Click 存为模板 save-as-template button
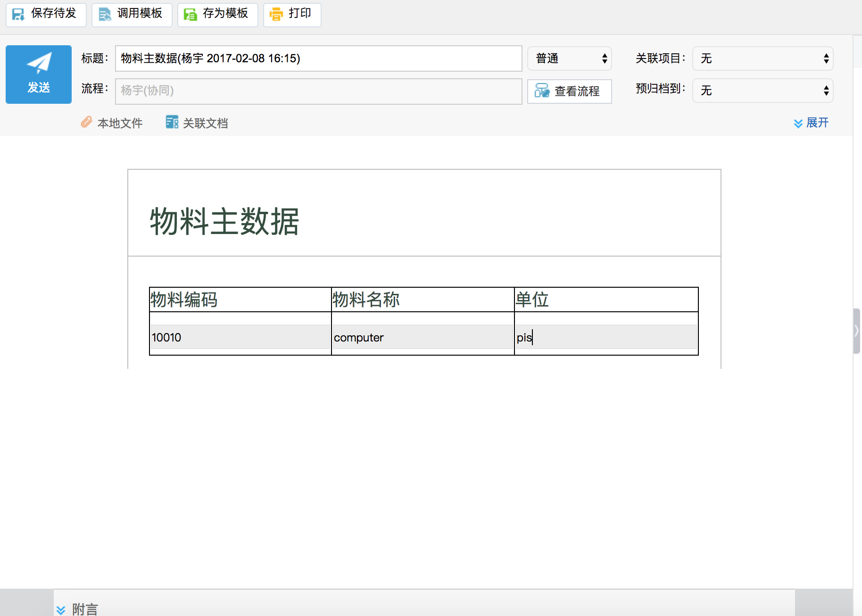 [x=217, y=14]
